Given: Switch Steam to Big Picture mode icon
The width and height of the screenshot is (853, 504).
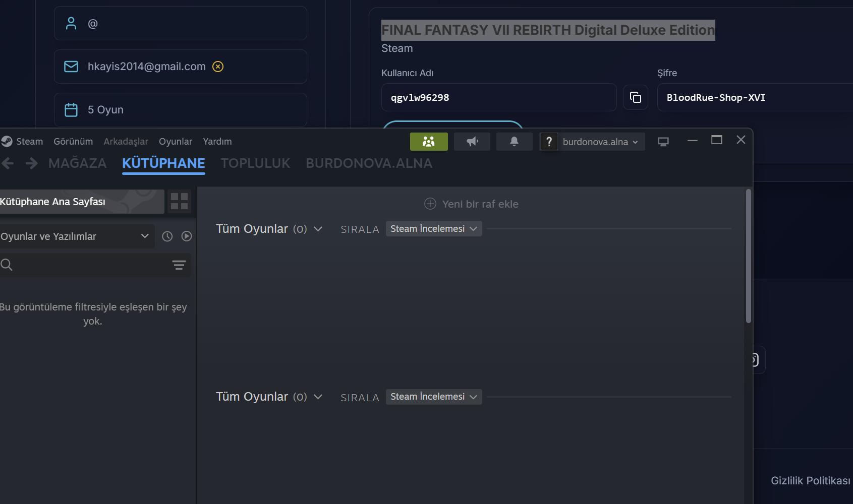Looking at the screenshot, I should pos(663,142).
